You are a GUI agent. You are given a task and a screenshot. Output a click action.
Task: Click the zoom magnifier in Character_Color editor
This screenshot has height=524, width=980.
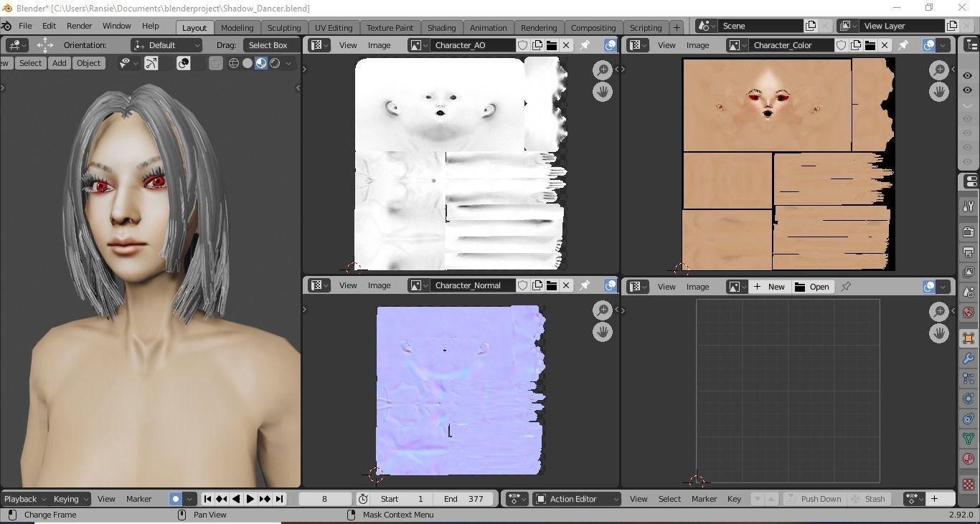coord(939,70)
